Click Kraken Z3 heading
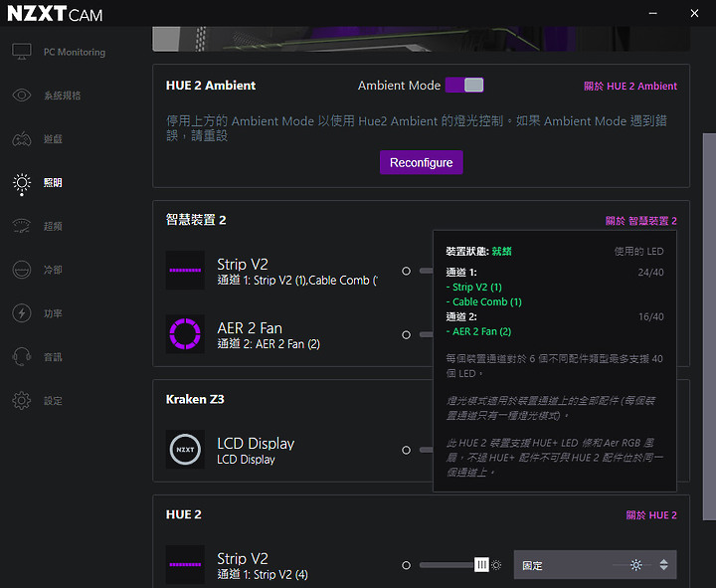Viewport: 716px width, 588px height. coord(195,399)
